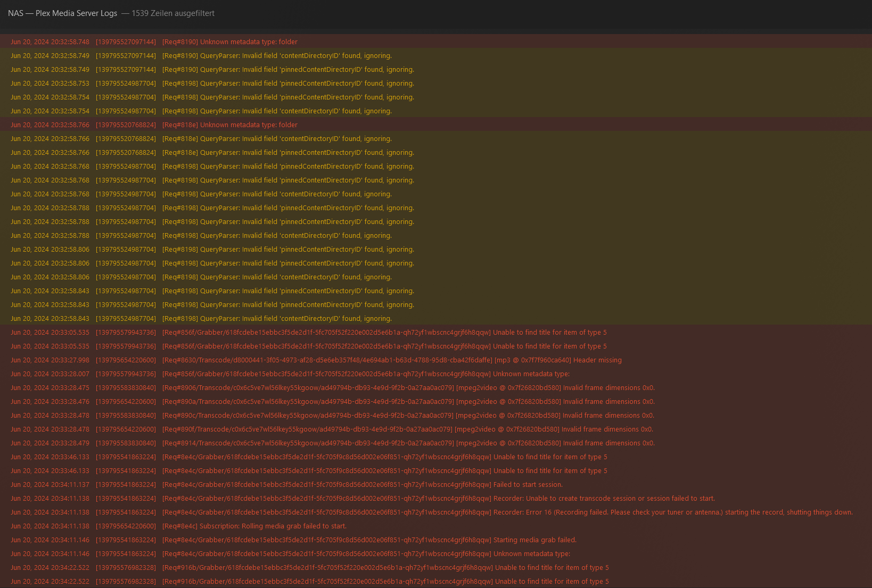Select the timestamp 'Jun 20, 2024 20:34:11.137'
This screenshot has height=588, width=872.
coord(50,484)
